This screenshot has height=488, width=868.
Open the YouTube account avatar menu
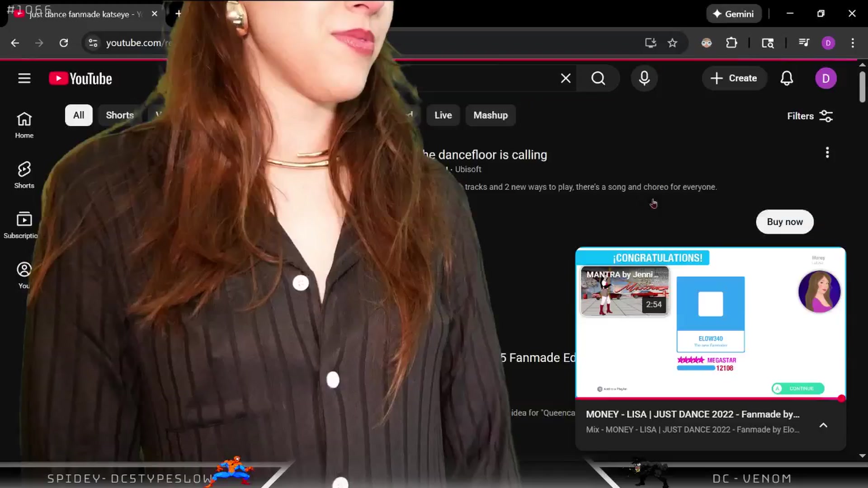(826, 79)
